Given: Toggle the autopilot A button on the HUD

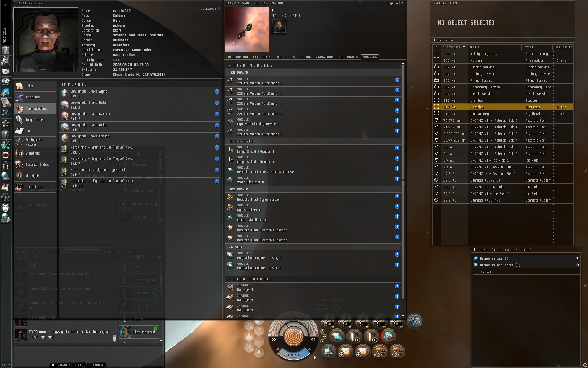Looking at the screenshot, I should (x=259, y=353).
